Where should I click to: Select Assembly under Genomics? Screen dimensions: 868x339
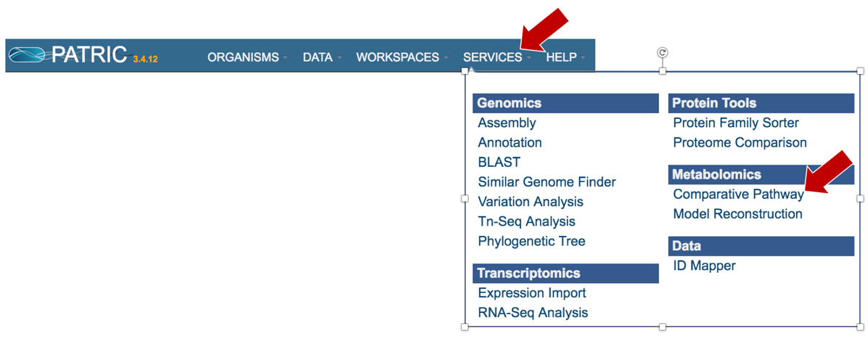[x=507, y=123]
